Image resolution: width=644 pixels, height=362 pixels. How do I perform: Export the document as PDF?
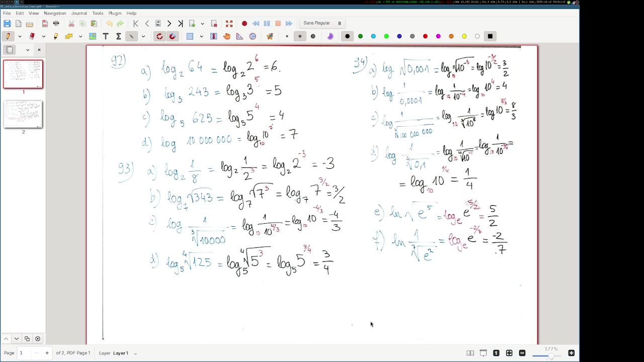point(45,24)
